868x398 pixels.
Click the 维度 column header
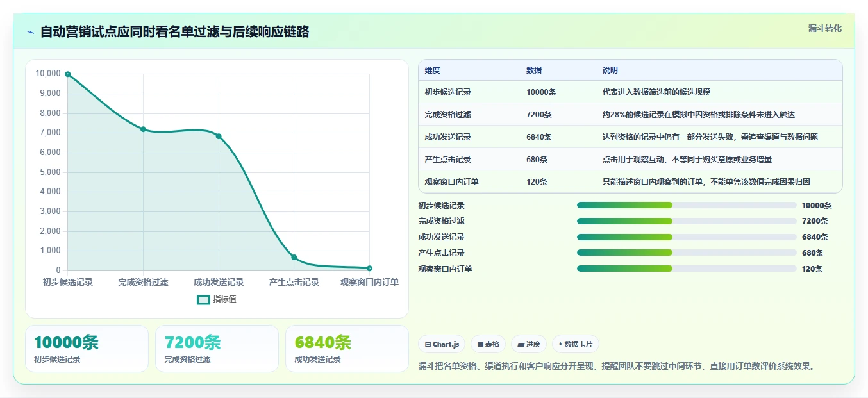click(432, 70)
